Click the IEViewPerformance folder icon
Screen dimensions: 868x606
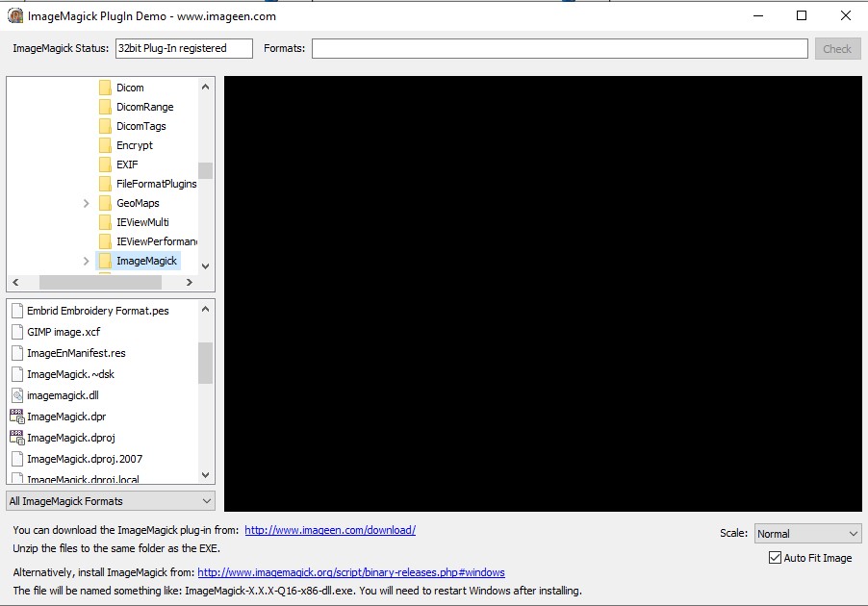pyautogui.click(x=105, y=241)
